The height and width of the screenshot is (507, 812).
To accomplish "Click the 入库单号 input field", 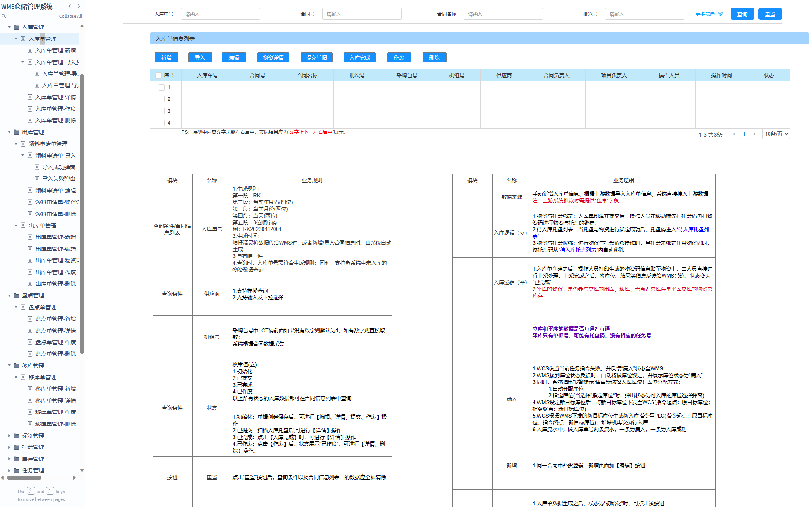I will click(x=220, y=14).
